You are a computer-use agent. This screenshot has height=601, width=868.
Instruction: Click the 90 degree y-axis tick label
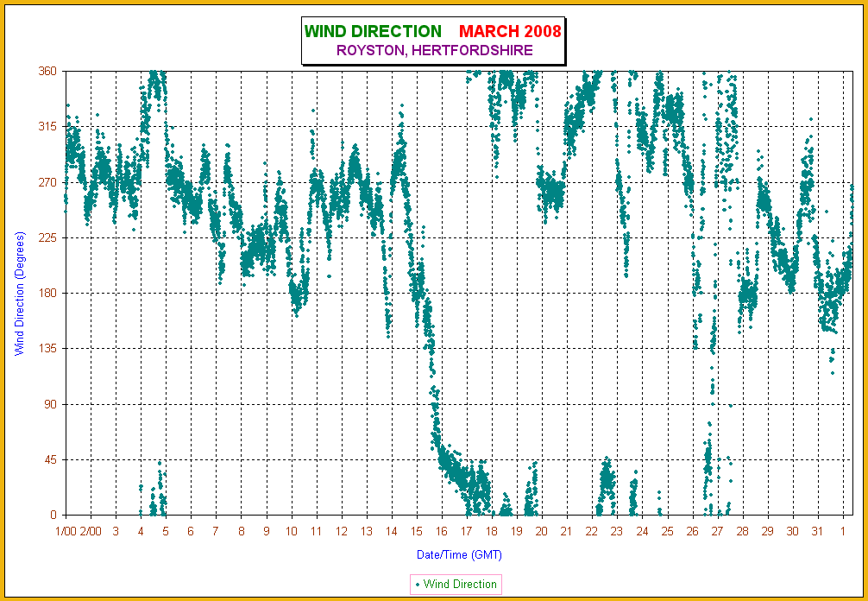click(50, 404)
